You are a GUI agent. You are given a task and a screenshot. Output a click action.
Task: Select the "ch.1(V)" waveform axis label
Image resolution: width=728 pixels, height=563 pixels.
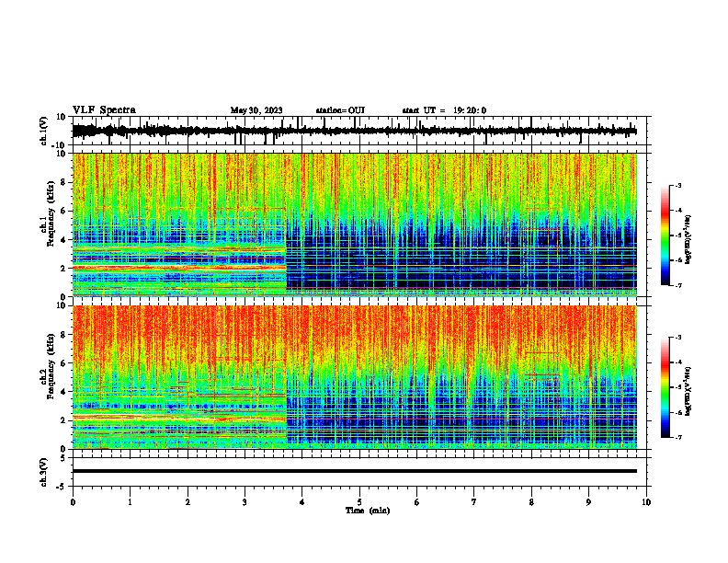point(44,131)
